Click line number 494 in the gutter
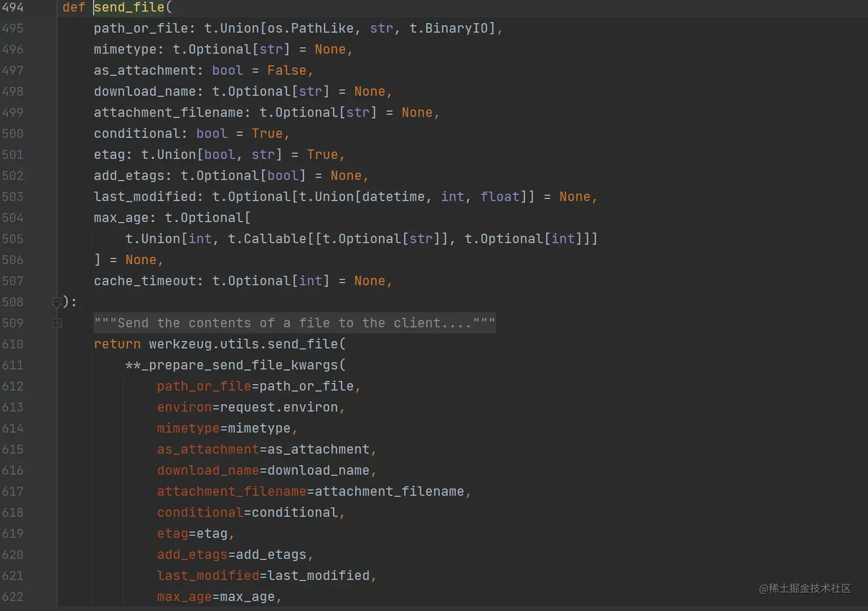 click(13, 7)
